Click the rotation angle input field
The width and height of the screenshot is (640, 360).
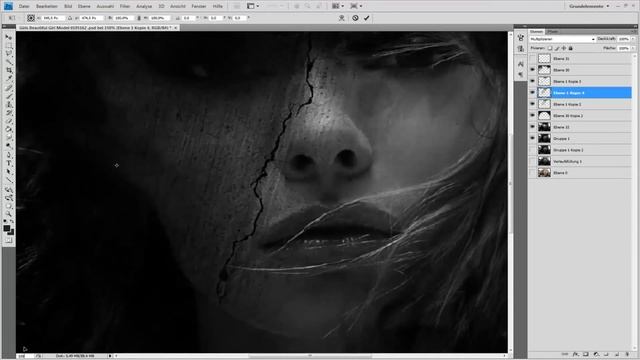[188, 18]
